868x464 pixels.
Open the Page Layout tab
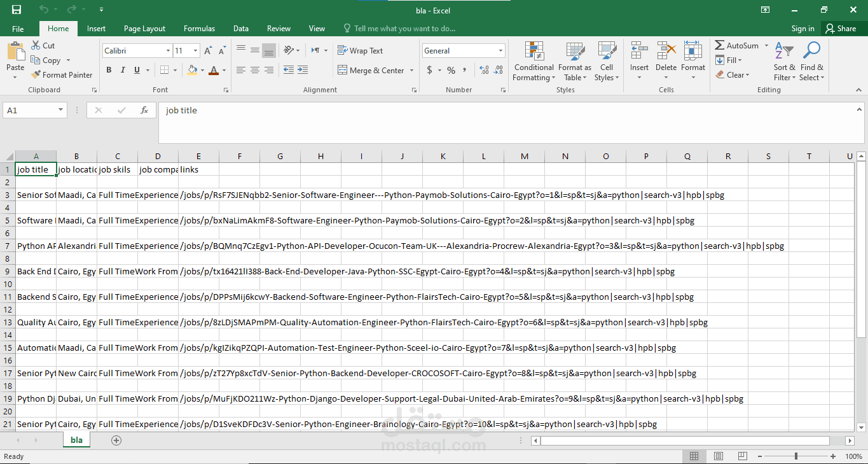[x=144, y=29]
